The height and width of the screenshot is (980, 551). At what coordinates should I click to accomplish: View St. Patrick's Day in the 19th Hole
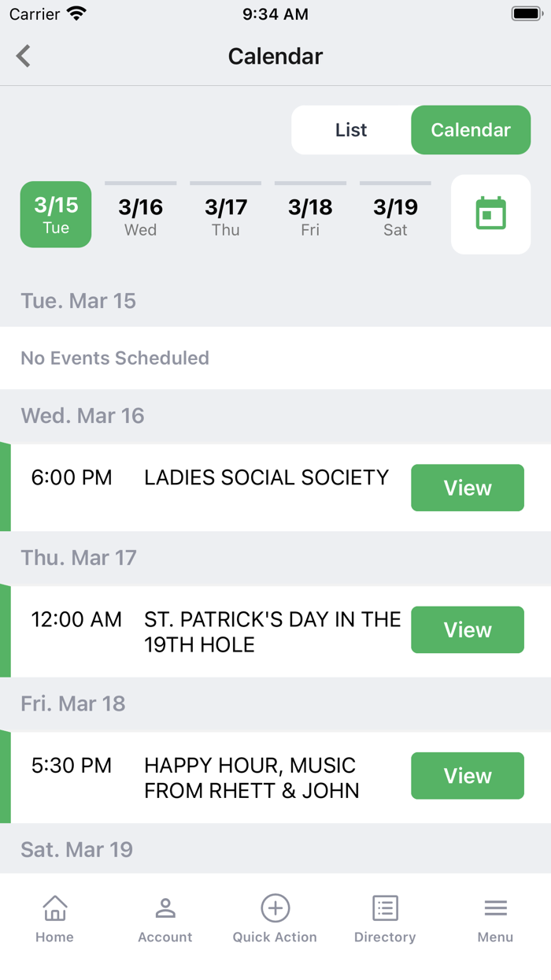click(x=467, y=629)
